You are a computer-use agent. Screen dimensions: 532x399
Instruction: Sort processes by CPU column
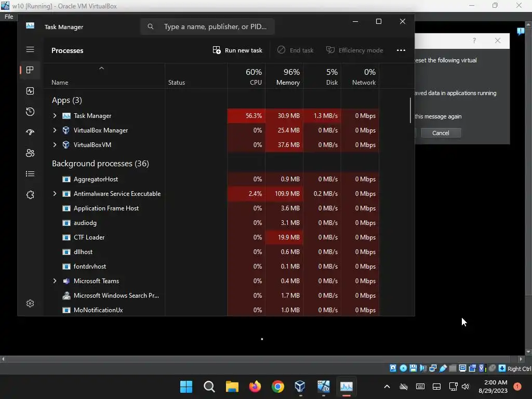tap(246, 77)
